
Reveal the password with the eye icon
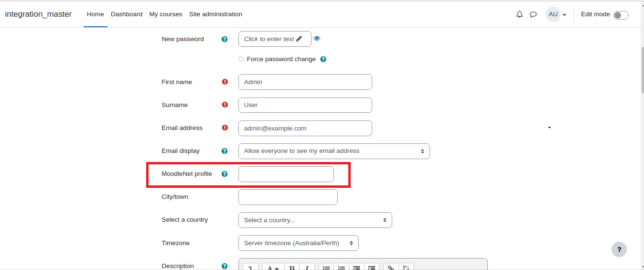click(317, 39)
